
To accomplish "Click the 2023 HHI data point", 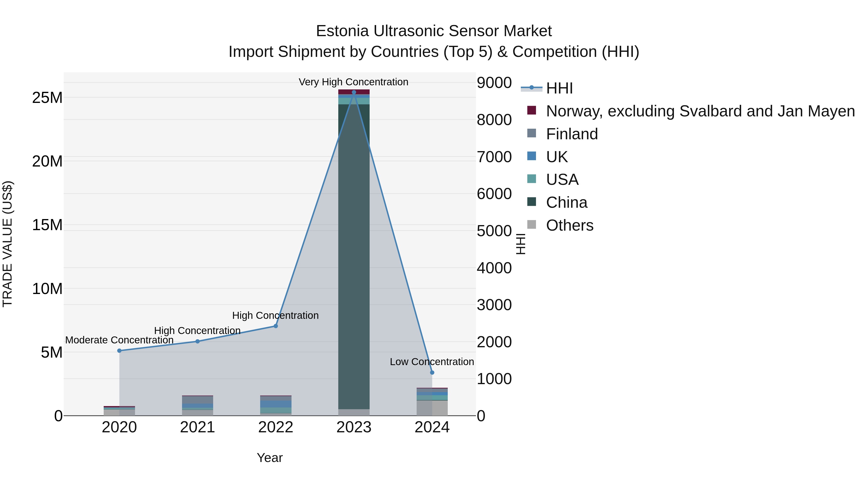I will click(354, 92).
